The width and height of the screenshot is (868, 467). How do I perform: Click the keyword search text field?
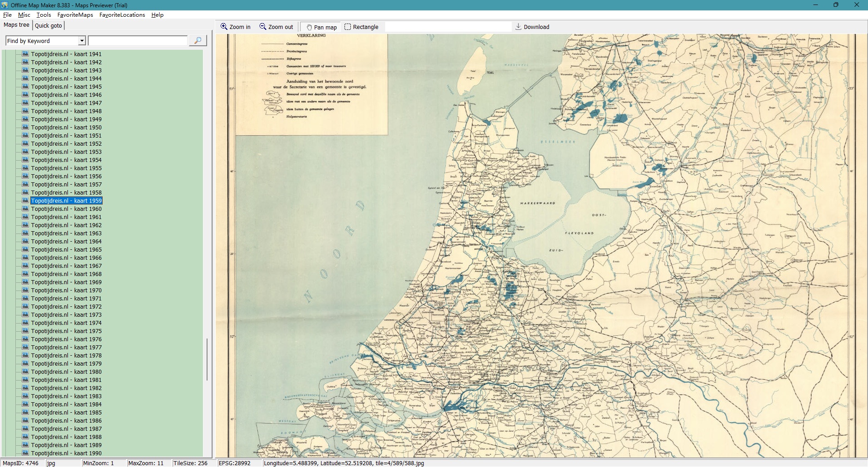[x=138, y=41]
